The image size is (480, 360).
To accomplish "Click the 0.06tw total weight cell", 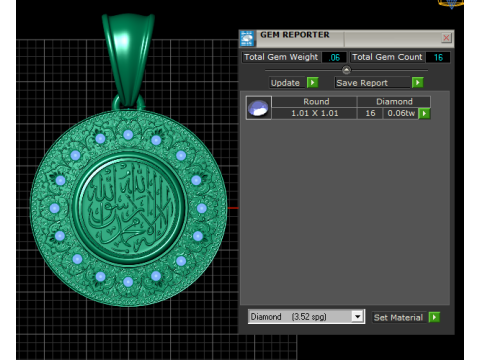I will tap(401, 113).
